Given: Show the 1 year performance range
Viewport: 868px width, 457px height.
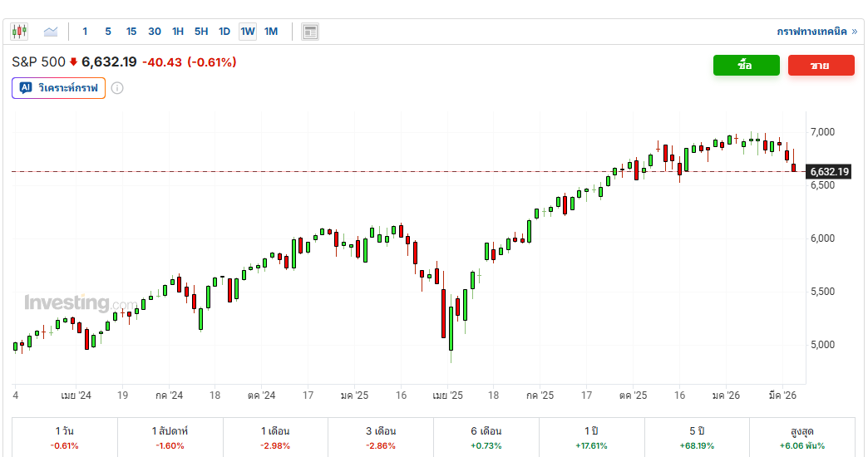Looking at the screenshot, I should 591,437.
